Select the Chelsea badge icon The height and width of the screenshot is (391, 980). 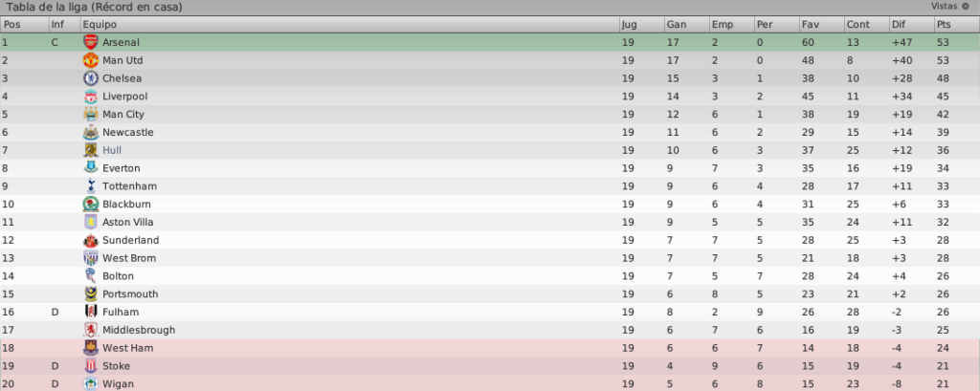point(91,78)
